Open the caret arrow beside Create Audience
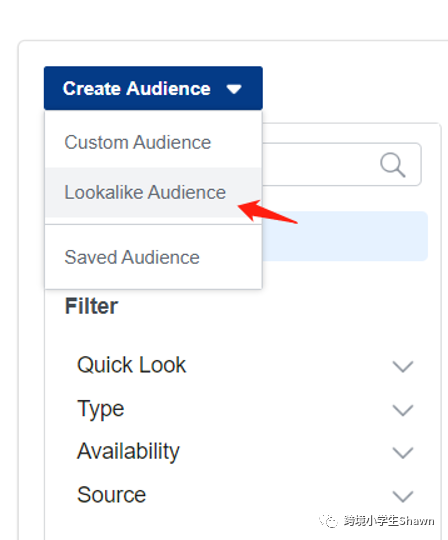The width and height of the screenshot is (448, 540). (x=234, y=90)
